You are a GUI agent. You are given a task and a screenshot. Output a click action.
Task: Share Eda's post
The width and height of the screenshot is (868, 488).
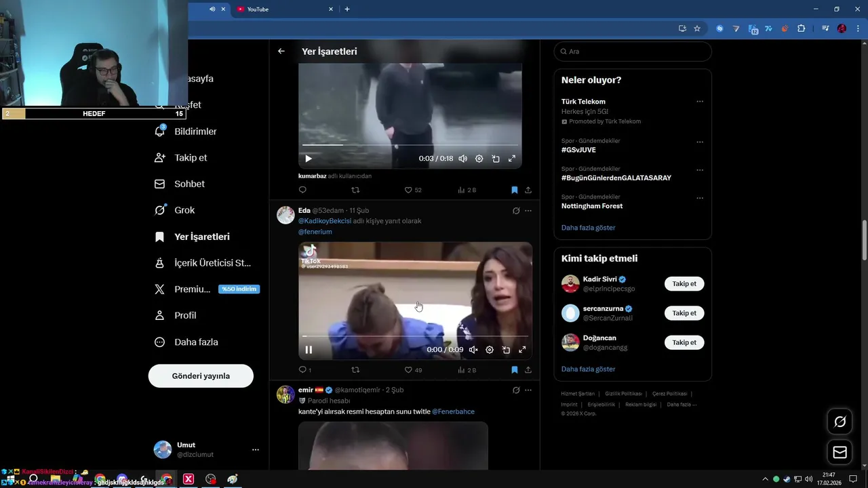(x=528, y=370)
